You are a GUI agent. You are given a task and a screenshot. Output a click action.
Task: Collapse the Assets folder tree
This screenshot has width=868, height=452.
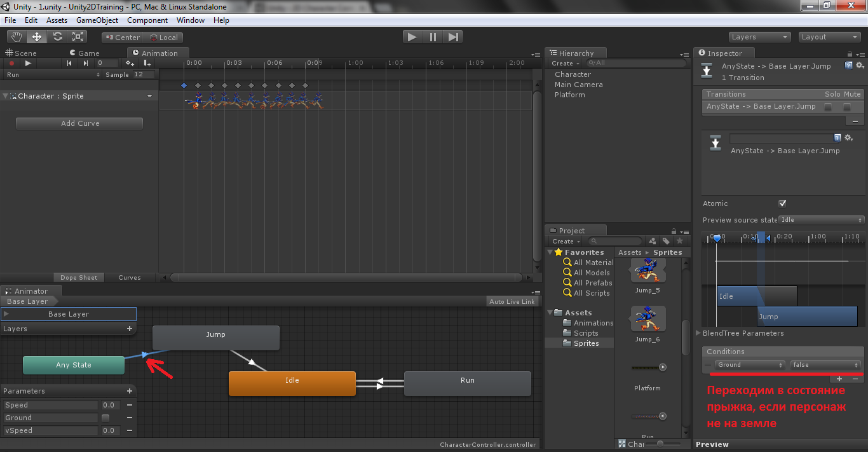[x=550, y=313]
